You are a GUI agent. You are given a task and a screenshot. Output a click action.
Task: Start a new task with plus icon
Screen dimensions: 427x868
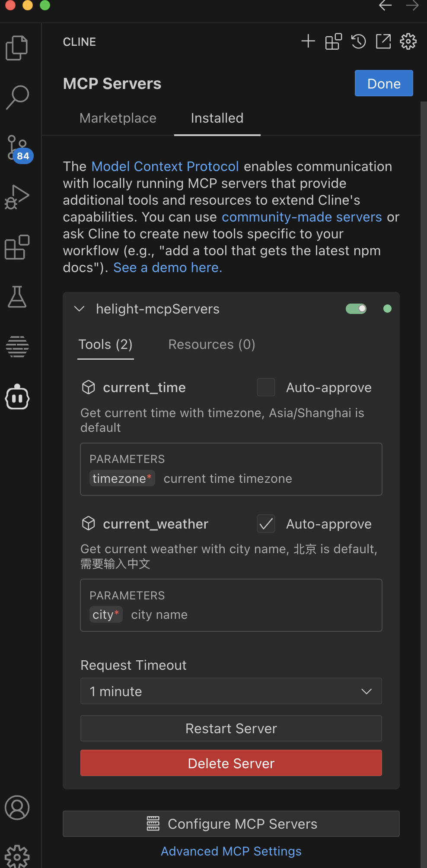pyautogui.click(x=308, y=41)
